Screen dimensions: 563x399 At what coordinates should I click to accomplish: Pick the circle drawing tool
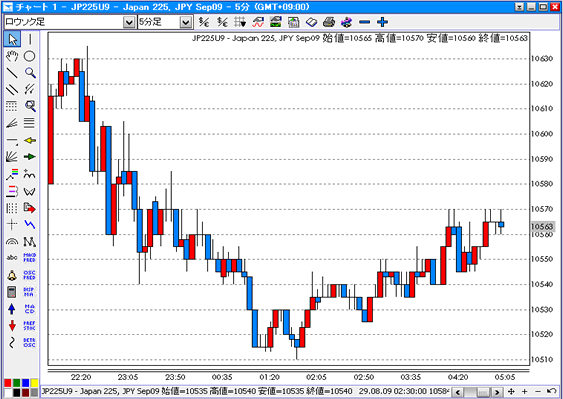pos(30,56)
